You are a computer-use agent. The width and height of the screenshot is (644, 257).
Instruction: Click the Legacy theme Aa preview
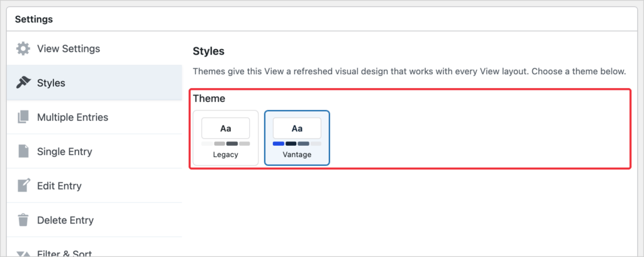tap(226, 128)
